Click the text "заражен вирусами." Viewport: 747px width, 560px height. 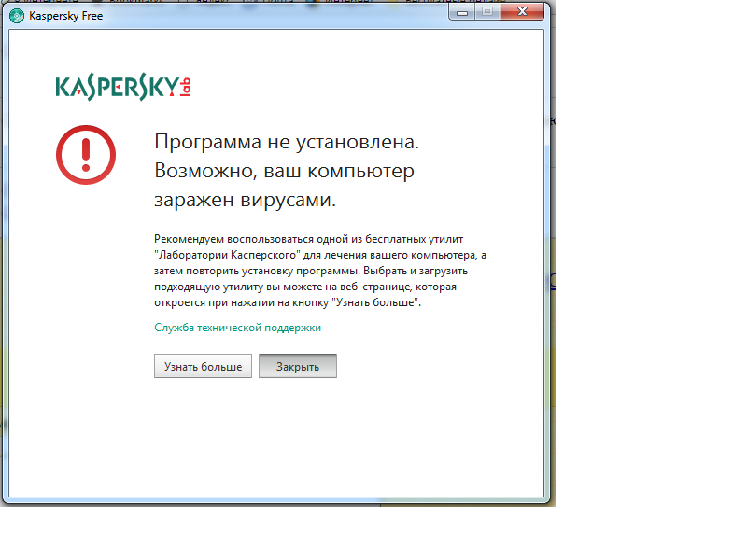pos(245,200)
